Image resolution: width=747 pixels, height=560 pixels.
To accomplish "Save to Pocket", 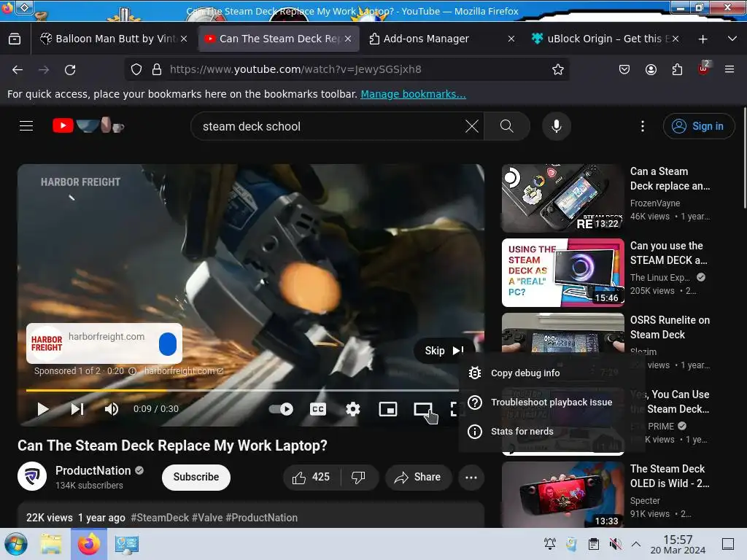I will pos(624,69).
